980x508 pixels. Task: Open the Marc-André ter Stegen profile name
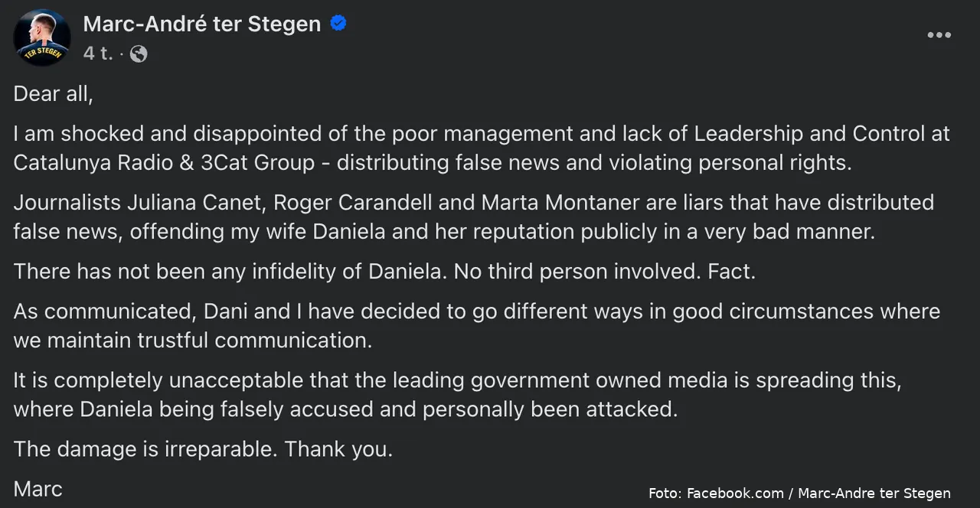(201, 24)
